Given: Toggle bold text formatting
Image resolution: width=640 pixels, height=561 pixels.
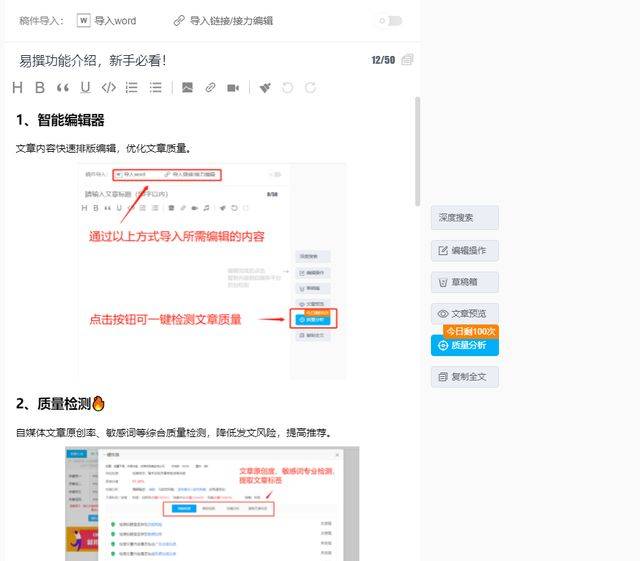Looking at the screenshot, I should (x=40, y=88).
